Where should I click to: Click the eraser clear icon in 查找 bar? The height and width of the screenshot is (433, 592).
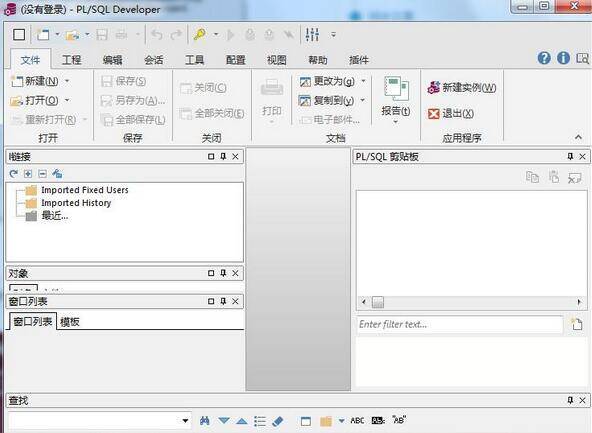coord(278,421)
